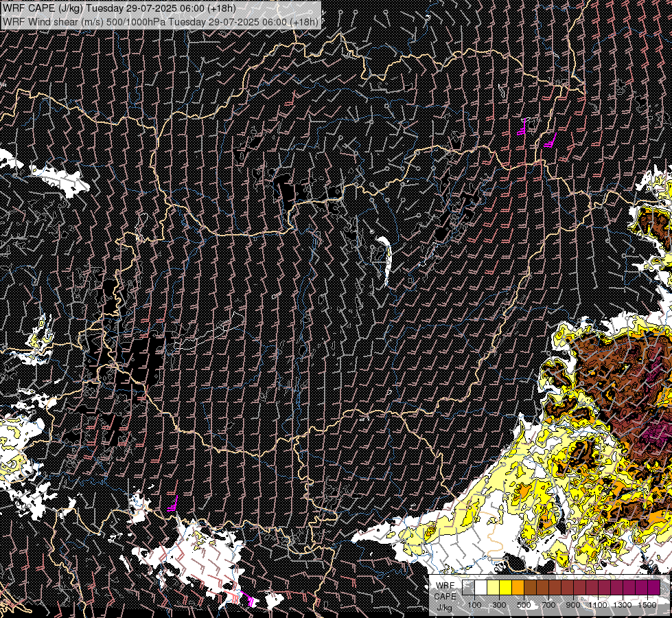Click the rightmost purple CAPE legend swatch
The image size is (672, 618).
point(654,587)
